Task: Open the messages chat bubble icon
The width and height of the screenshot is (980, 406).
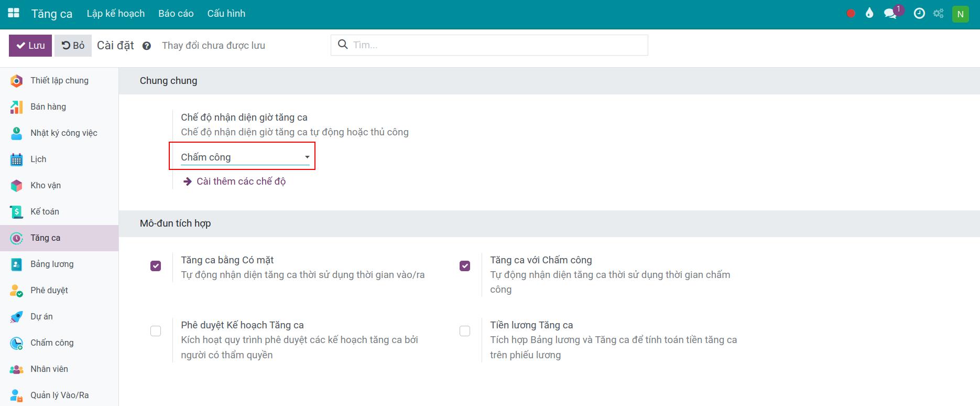Action: pyautogui.click(x=890, y=14)
